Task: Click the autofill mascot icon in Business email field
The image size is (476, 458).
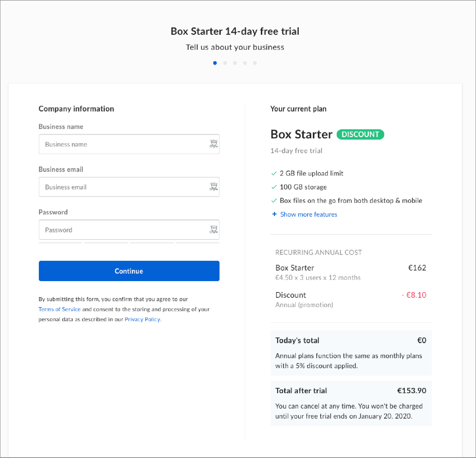Action: pos(214,187)
